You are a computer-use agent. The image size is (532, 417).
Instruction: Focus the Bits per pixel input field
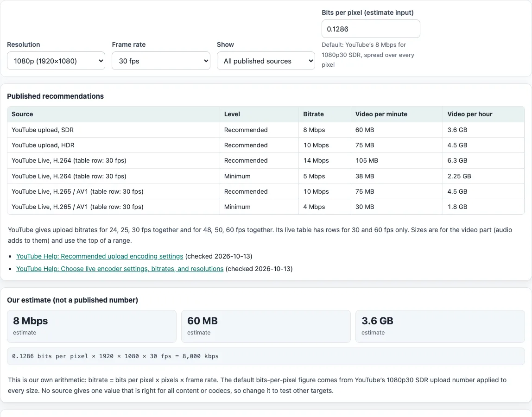tap(371, 29)
